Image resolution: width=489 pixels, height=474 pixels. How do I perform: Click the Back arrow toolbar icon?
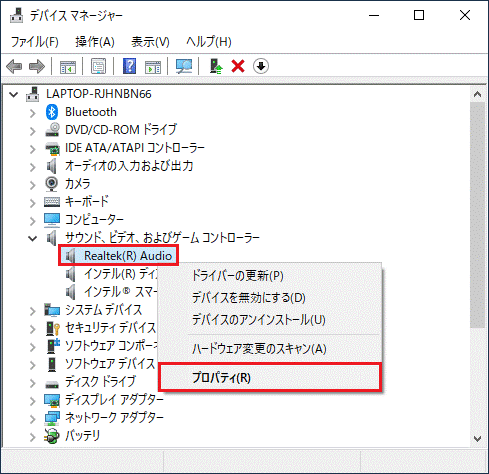pos(14,66)
